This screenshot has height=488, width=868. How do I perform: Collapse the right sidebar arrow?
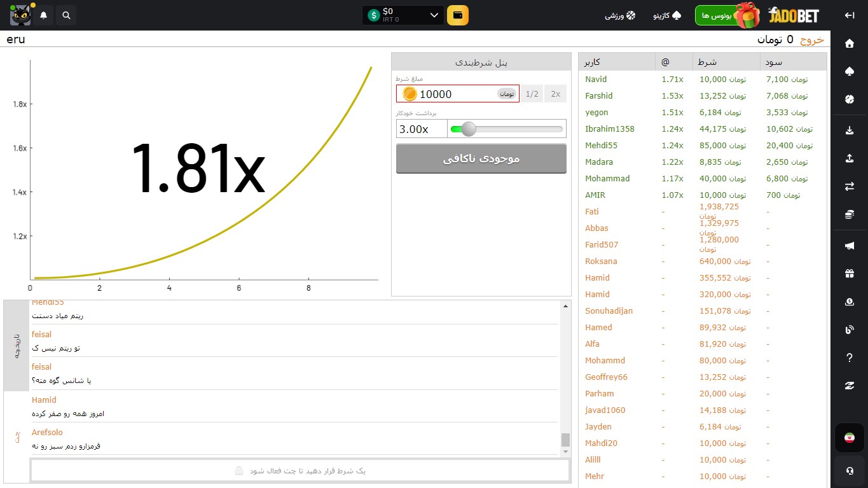(849, 15)
